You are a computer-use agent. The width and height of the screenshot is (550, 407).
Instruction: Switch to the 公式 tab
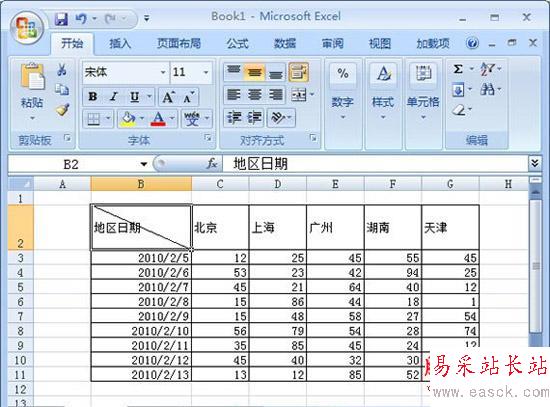tap(237, 44)
